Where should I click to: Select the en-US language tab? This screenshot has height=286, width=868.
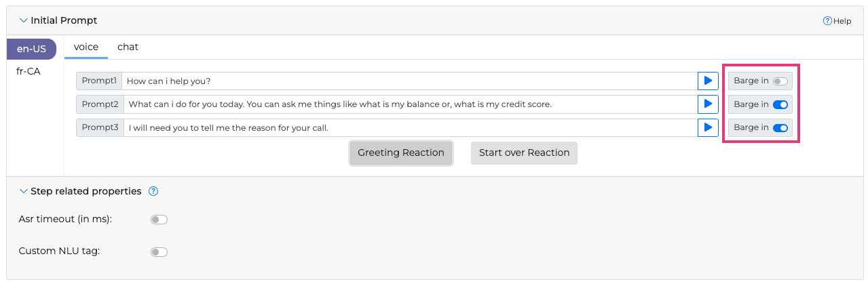(x=31, y=49)
